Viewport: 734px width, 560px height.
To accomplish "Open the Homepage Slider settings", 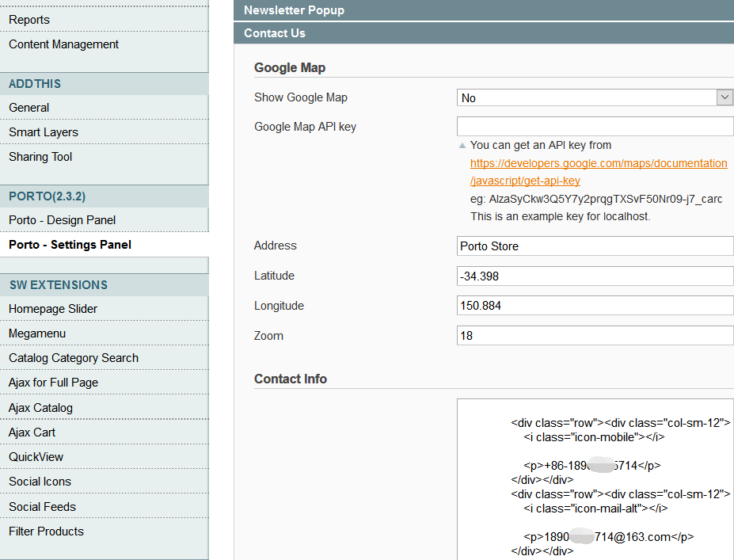I will pos(53,309).
